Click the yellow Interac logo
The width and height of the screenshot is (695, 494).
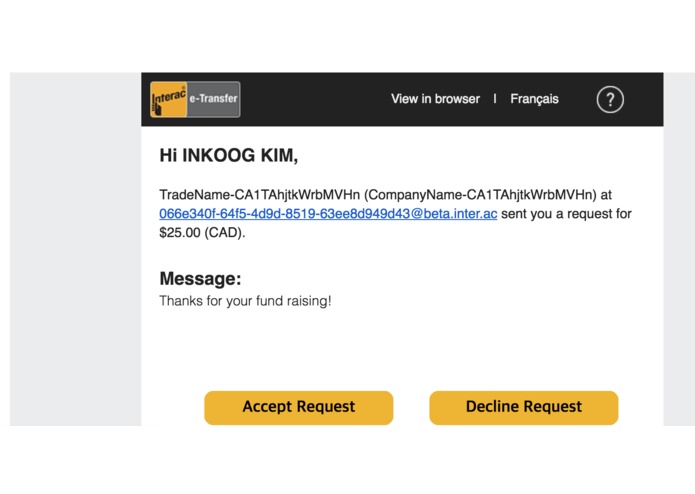[168, 99]
